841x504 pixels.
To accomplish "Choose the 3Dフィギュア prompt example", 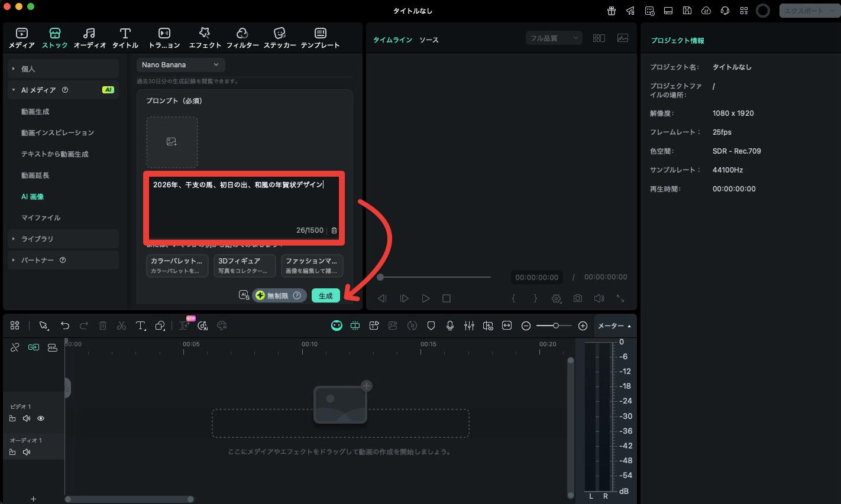I will (244, 265).
